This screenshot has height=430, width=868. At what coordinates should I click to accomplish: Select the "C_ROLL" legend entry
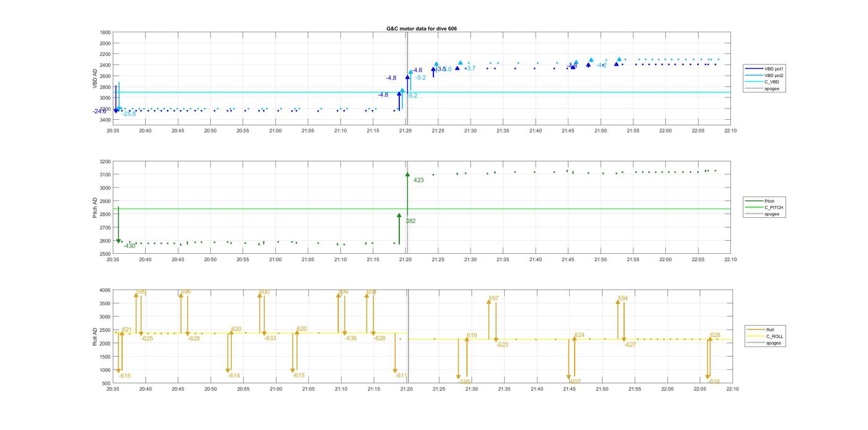pyautogui.click(x=775, y=336)
